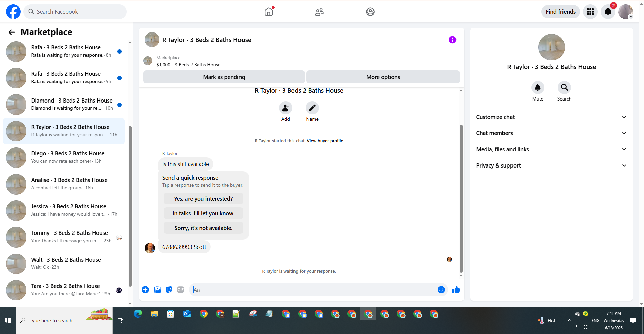Send quick reply 'Sorry, it's not available.'

point(203,228)
